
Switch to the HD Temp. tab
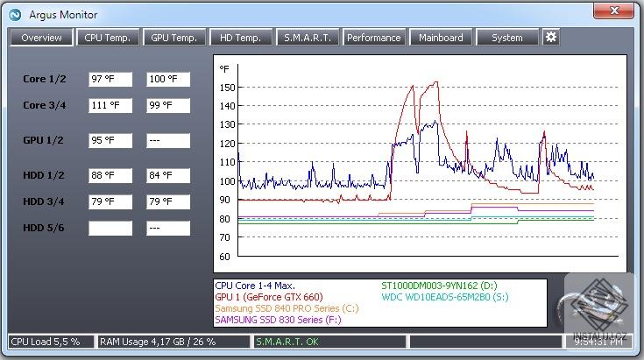[241, 38]
